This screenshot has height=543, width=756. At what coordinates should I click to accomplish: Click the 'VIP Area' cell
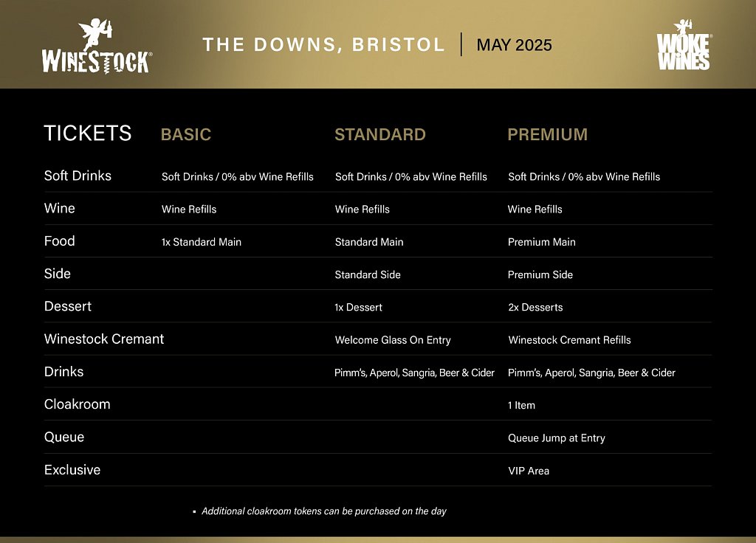[529, 471]
